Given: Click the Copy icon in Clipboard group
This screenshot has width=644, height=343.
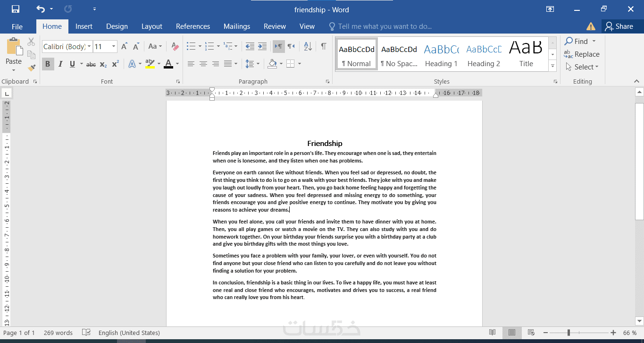Looking at the screenshot, I should tap(31, 55).
